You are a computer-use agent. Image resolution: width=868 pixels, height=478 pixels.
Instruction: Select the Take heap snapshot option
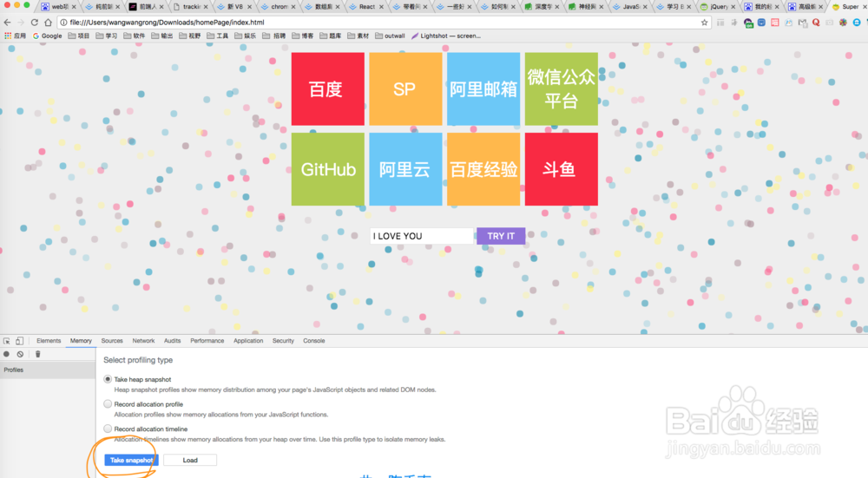click(x=108, y=379)
